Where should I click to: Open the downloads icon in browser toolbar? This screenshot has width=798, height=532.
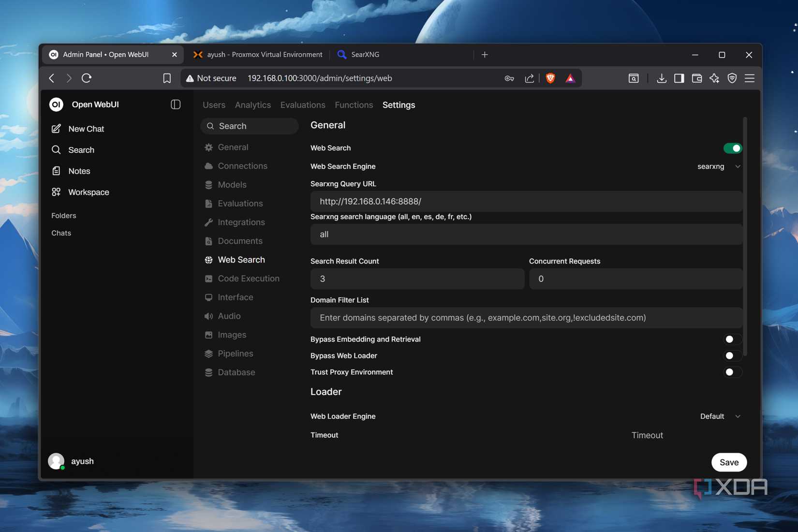[x=662, y=78]
